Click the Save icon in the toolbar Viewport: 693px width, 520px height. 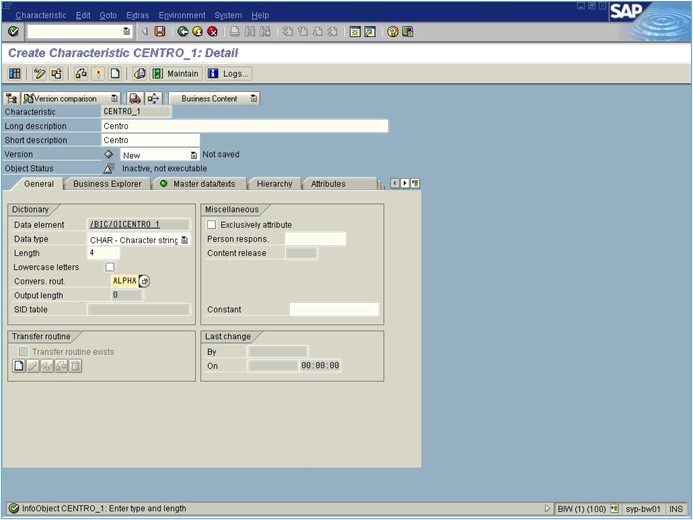[160, 32]
